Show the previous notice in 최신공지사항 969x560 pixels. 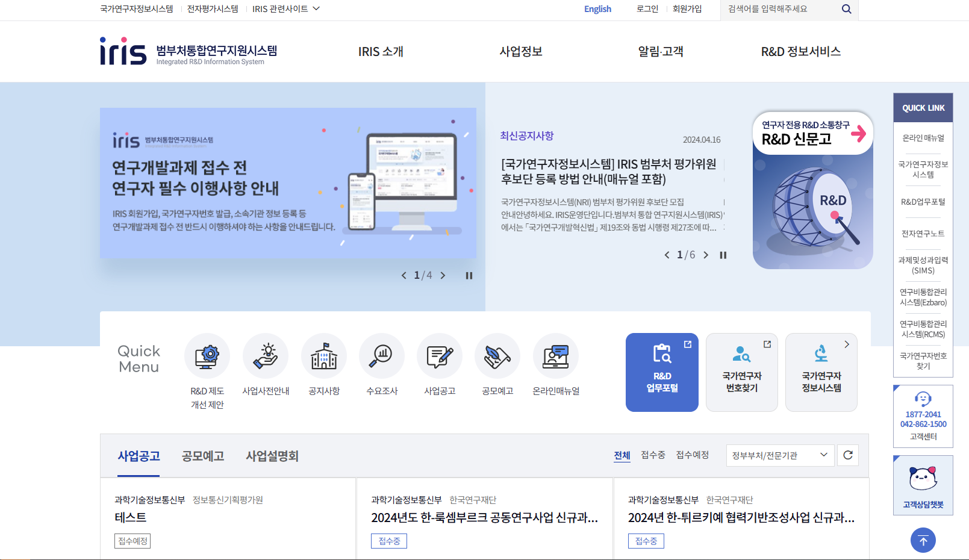coord(667,255)
